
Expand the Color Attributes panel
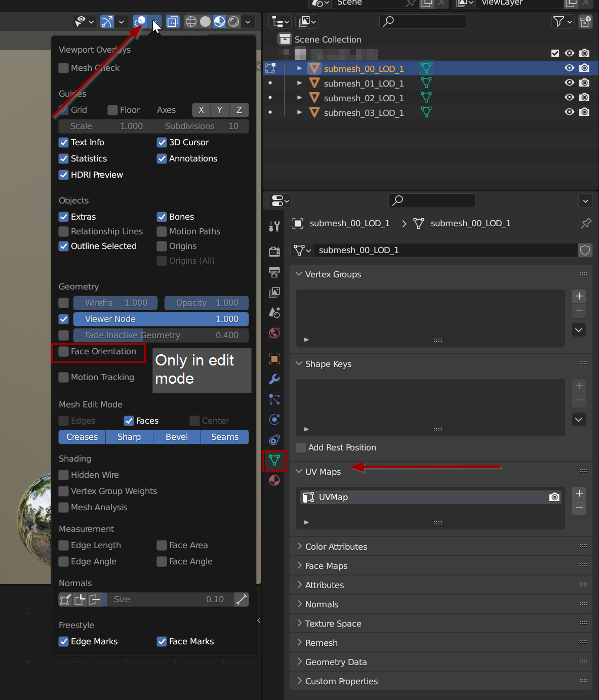tap(336, 547)
